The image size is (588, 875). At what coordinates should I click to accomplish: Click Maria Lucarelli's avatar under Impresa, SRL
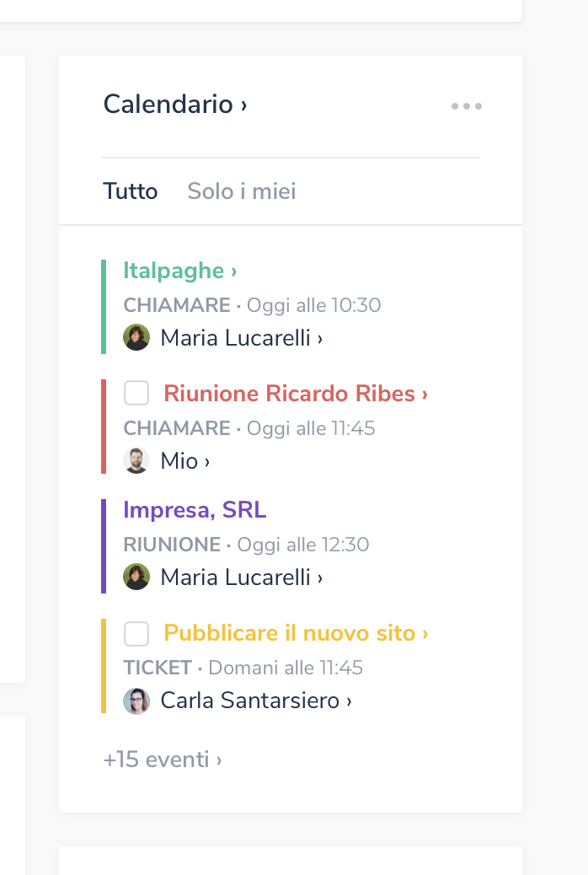click(136, 577)
